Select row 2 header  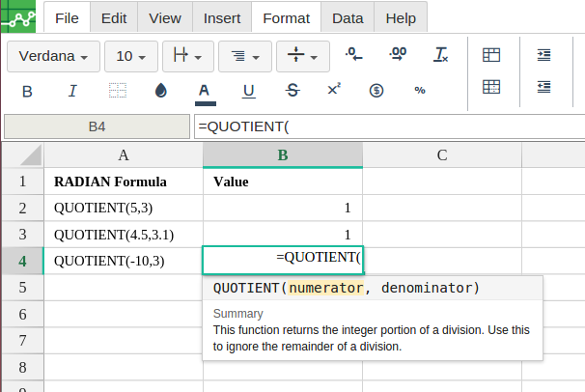[x=22, y=208]
